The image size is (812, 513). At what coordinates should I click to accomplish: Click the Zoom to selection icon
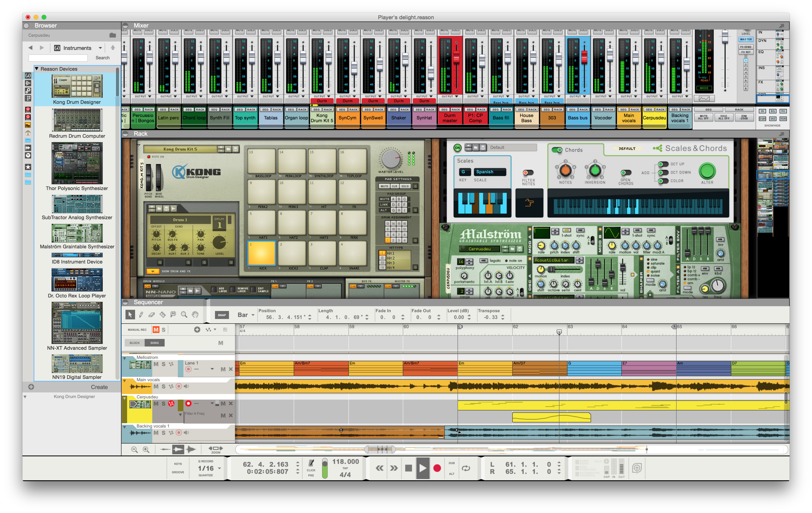click(215, 449)
